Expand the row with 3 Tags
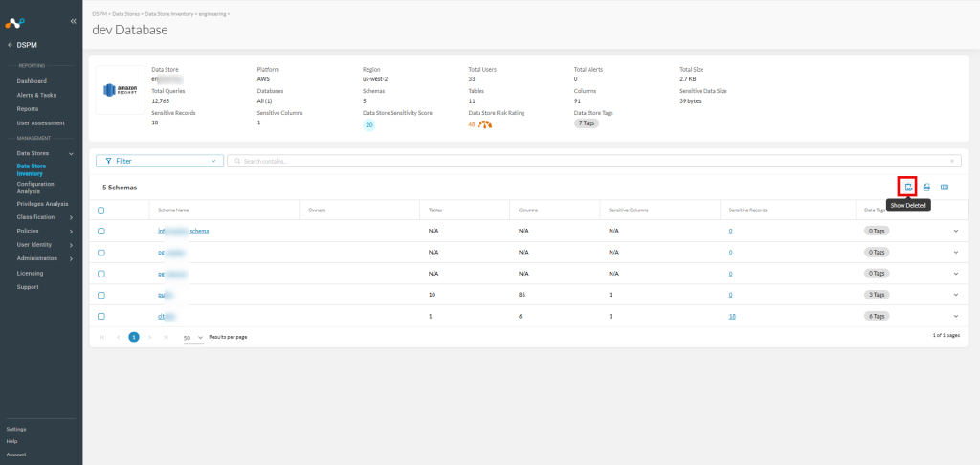 (956, 295)
